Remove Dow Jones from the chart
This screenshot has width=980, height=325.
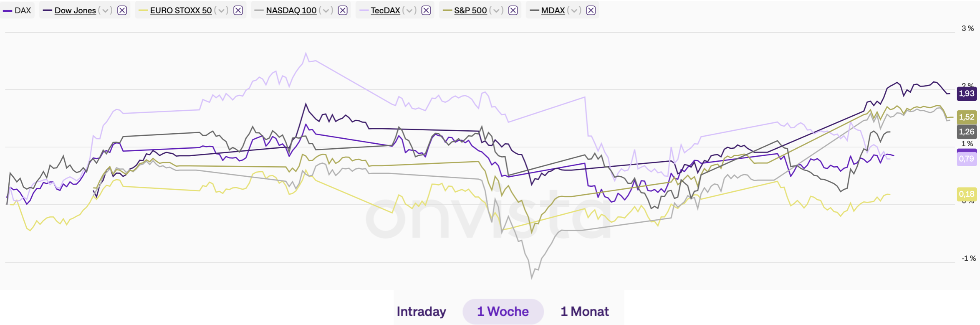point(122,10)
